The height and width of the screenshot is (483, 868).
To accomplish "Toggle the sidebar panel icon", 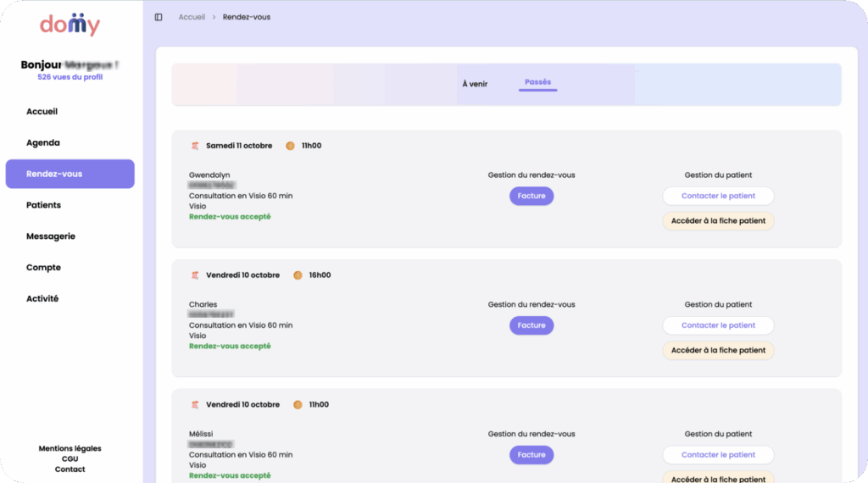I will click(x=159, y=17).
